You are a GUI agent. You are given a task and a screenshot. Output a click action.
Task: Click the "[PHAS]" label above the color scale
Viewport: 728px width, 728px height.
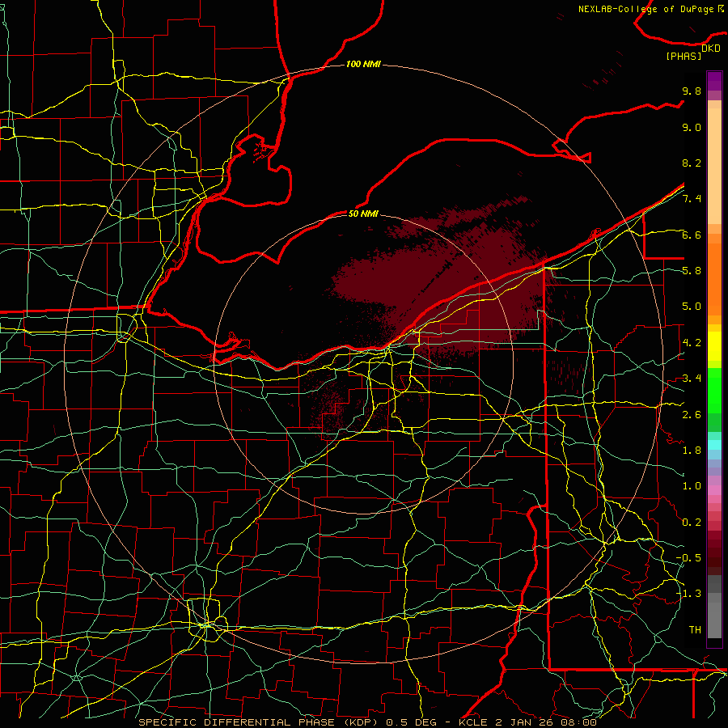(684, 56)
